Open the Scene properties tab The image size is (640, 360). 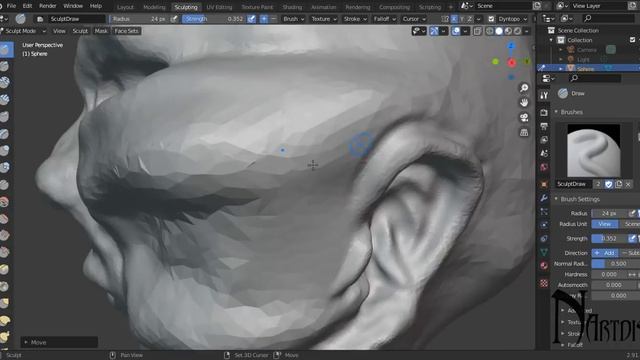pos(544,153)
